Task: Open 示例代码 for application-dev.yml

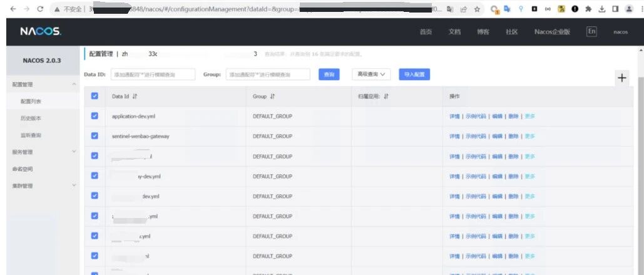Action: point(475,117)
